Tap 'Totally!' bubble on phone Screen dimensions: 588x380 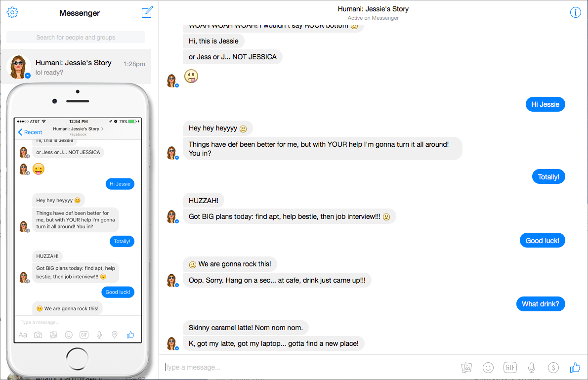pos(122,241)
